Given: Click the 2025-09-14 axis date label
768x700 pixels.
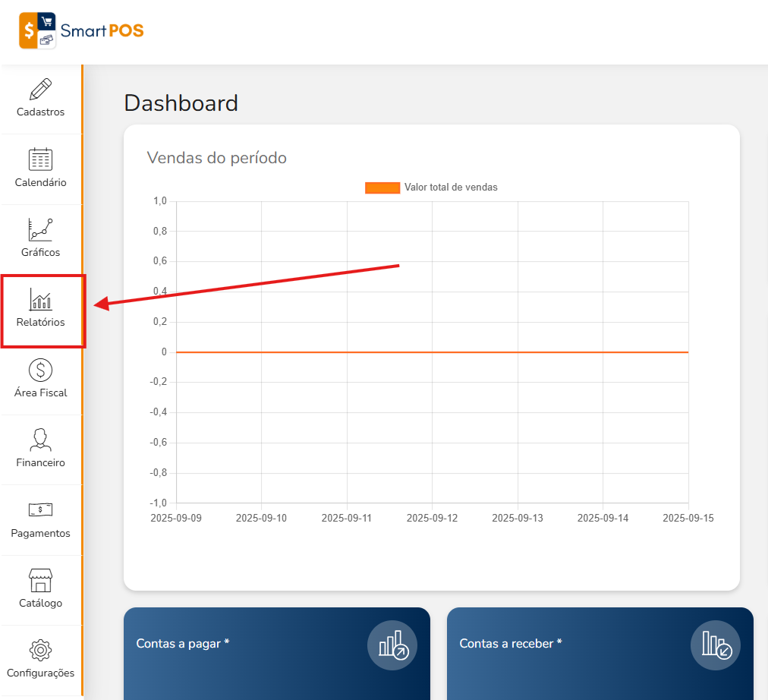Looking at the screenshot, I should (x=603, y=519).
